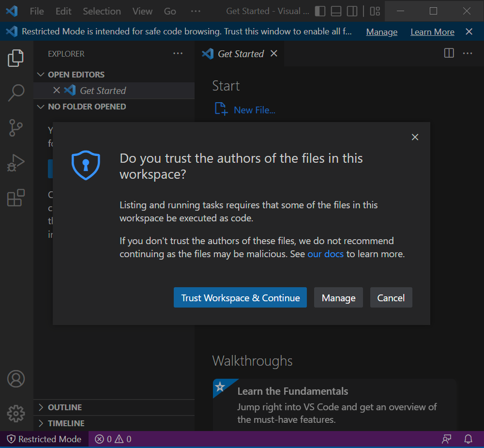Viewport: 484px width, 448px height.
Task: Open Source Control from activity bar
Action: pyautogui.click(x=16, y=127)
